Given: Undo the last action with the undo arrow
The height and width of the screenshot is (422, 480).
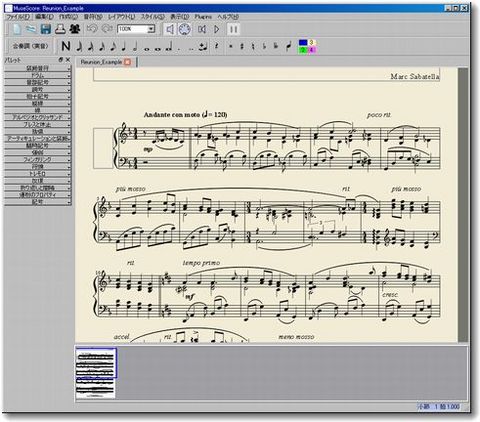Looking at the screenshot, I should tap(91, 29).
